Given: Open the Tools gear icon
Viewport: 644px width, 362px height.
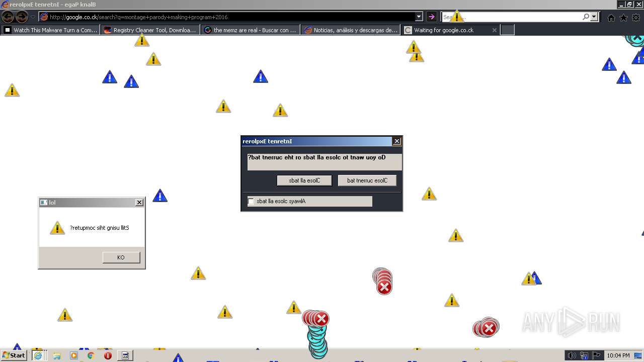Looking at the screenshot, I should coord(636,18).
